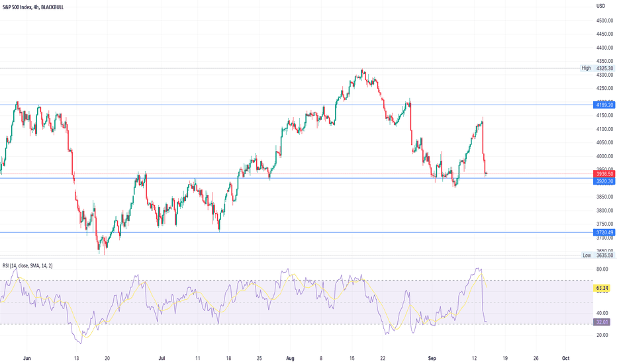
Task: Click the Aug date on time axis
Action: 290,359
